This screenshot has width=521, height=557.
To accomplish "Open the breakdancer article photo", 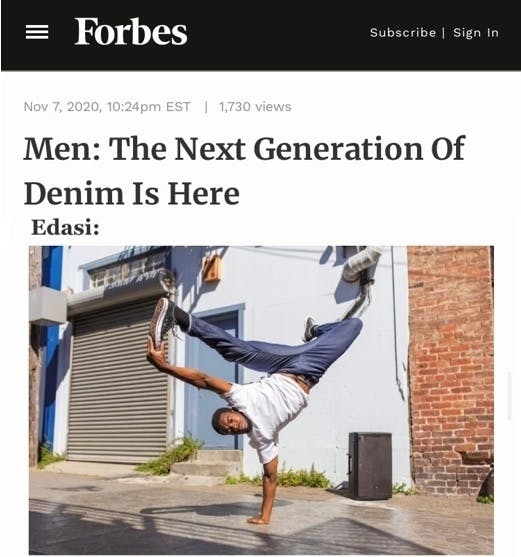I will pyautogui.click(x=261, y=400).
